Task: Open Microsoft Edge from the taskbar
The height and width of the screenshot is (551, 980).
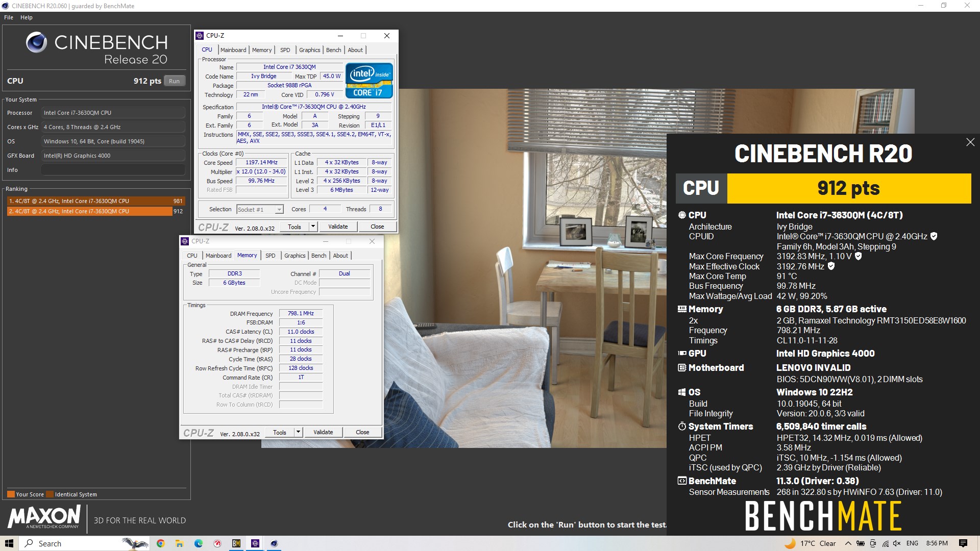Action: tap(199, 543)
